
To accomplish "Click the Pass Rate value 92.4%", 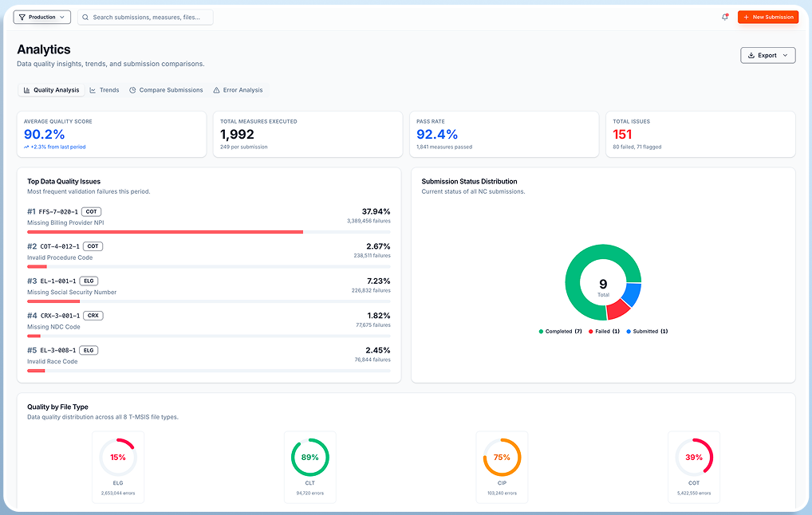I will (437, 135).
